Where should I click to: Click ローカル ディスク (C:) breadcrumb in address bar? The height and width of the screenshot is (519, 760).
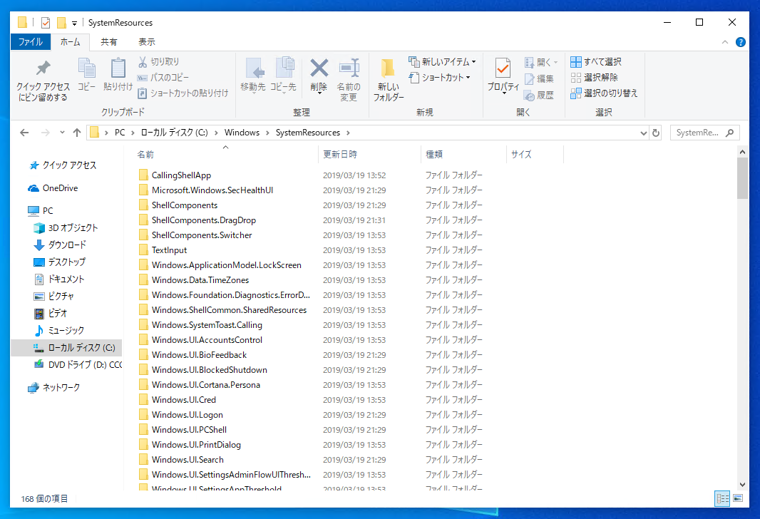pos(174,133)
